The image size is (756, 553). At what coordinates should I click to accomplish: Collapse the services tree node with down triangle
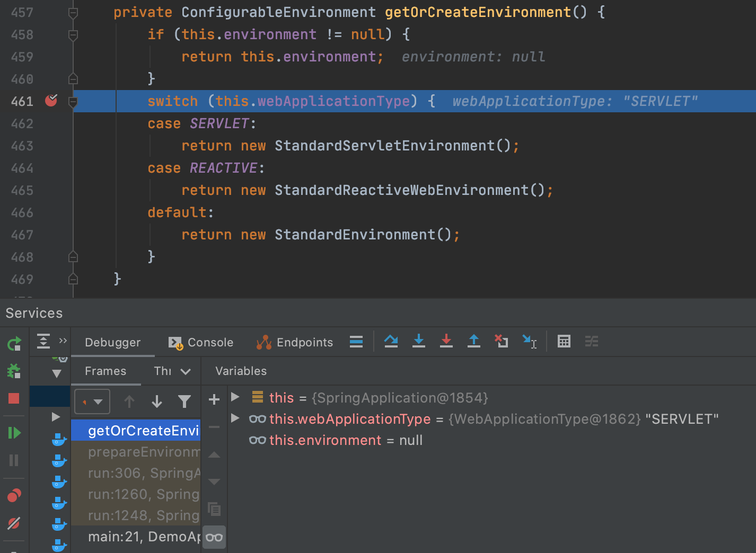coord(57,373)
